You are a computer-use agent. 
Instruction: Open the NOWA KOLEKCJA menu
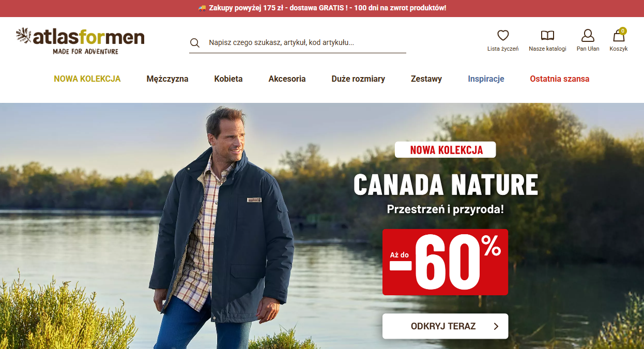coord(87,79)
